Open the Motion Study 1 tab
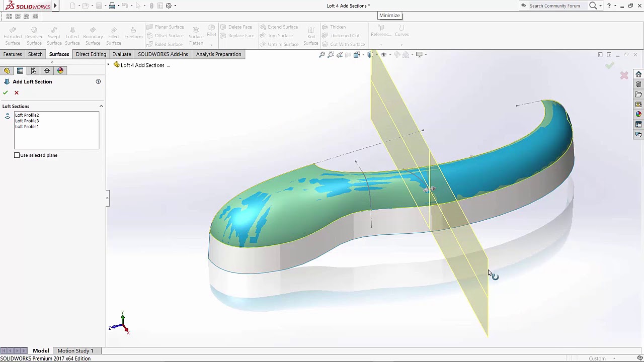Image resolution: width=644 pixels, height=362 pixels. pyautogui.click(x=75, y=350)
